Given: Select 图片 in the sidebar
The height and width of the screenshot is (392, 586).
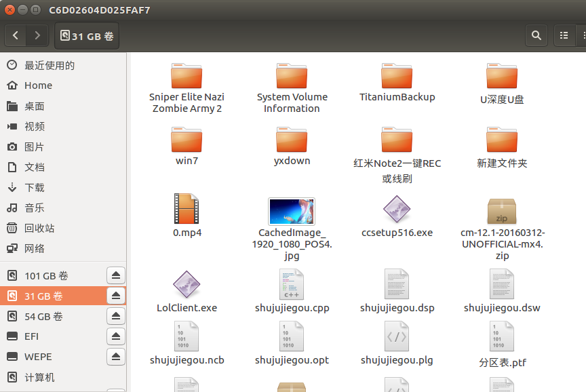Looking at the screenshot, I should click(x=63, y=147).
